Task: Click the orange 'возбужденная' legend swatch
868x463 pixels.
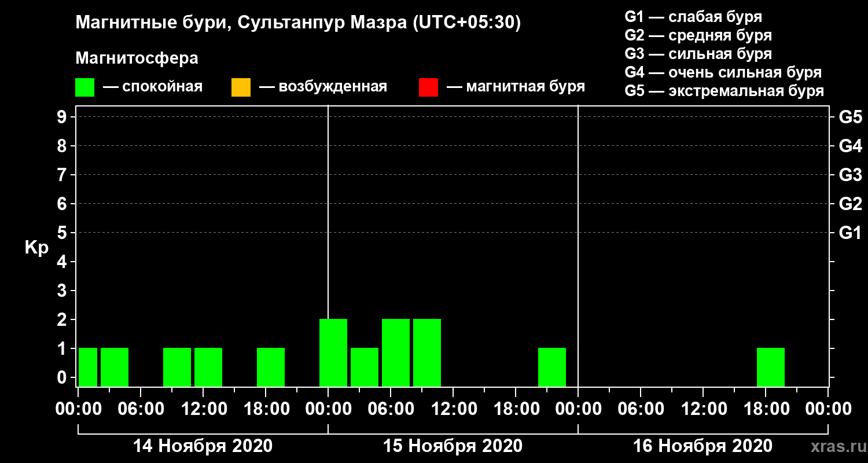Action: [x=241, y=87]
